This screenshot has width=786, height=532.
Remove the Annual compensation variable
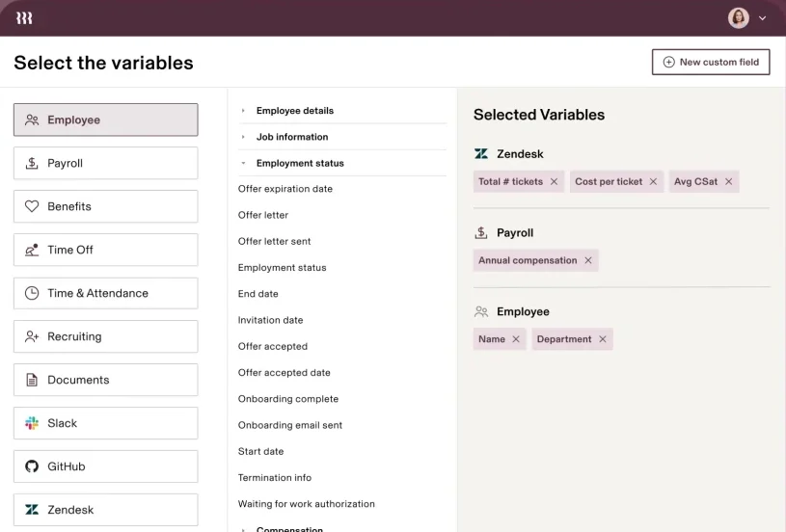588,260
